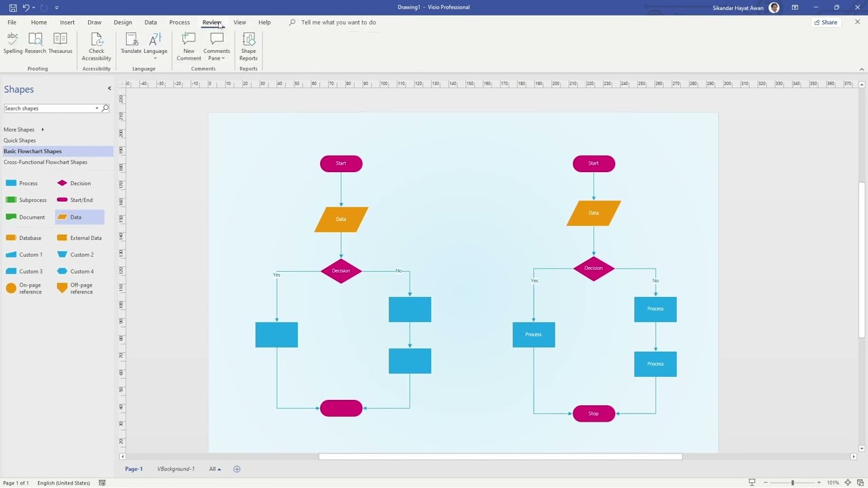Screen dimensions: 868x488
Task: Click the Share button
Action: point(826,22)
